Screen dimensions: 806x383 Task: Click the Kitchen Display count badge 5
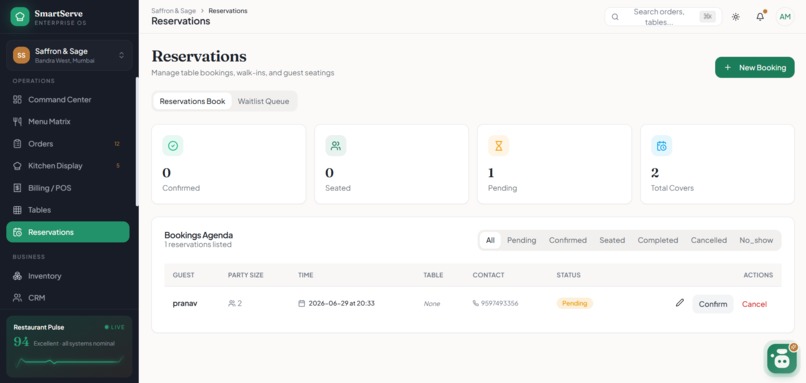pyautogui.click(x=118, y=166)
